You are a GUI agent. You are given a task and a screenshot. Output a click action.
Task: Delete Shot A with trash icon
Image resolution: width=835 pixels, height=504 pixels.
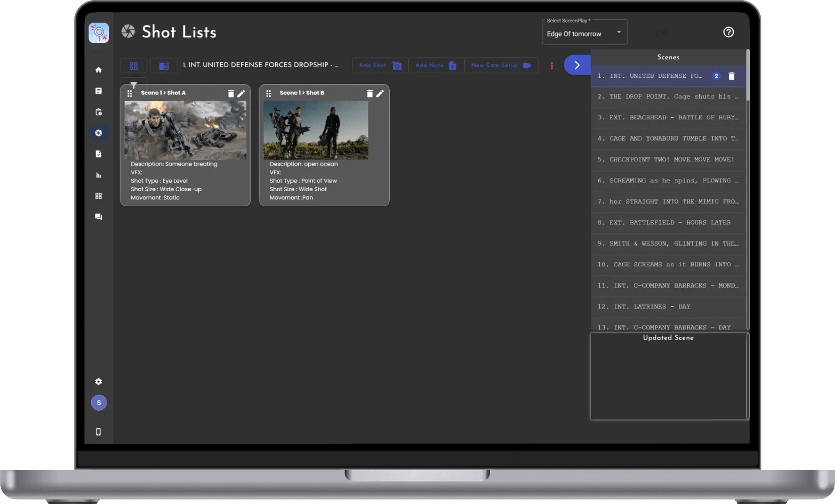click(231, 93)
